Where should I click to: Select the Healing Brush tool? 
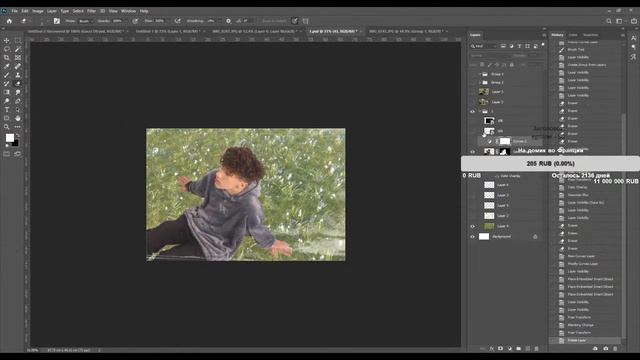(18, 66)
